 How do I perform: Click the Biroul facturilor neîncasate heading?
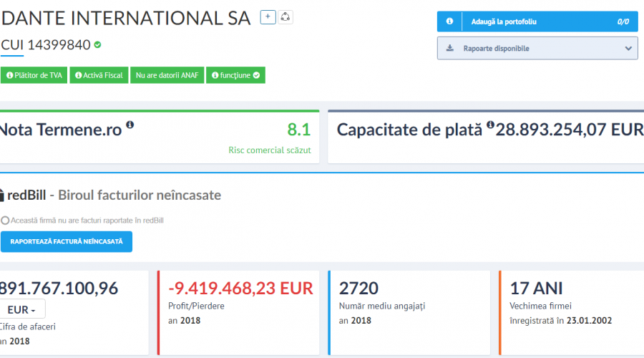click(x=140, y=195)
